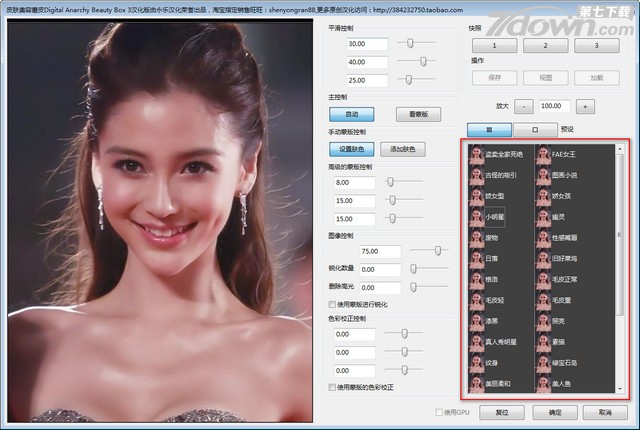Open snapshot slot 2

(546, 46)
